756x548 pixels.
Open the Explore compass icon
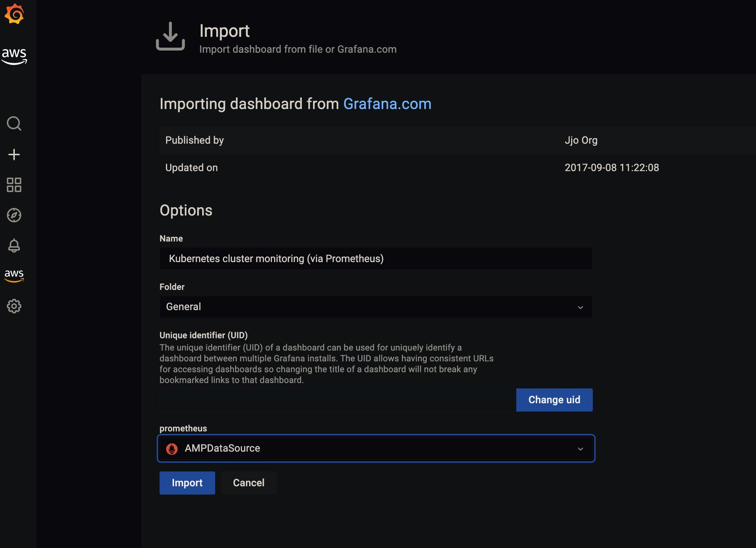(14, 215)
